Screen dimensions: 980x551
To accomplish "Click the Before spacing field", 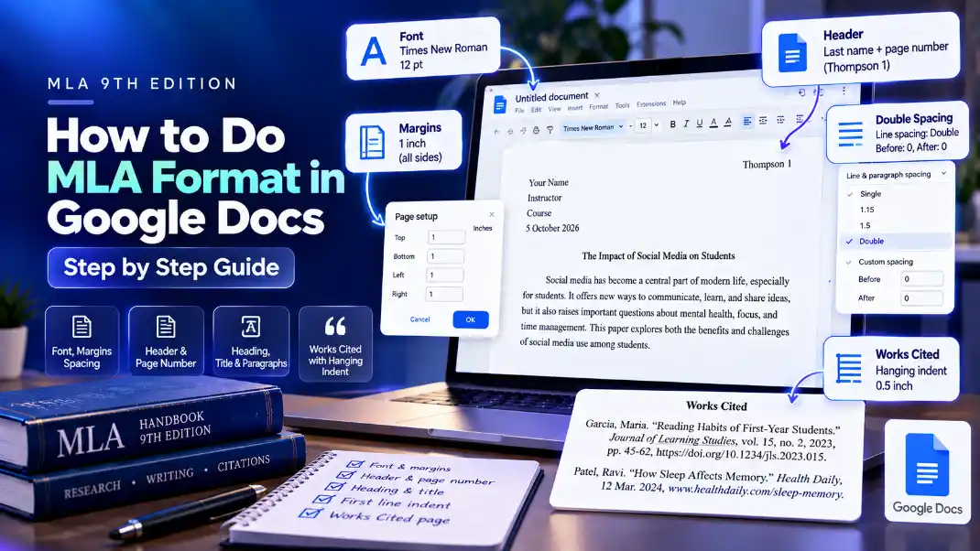I will [x=922, y=279].
